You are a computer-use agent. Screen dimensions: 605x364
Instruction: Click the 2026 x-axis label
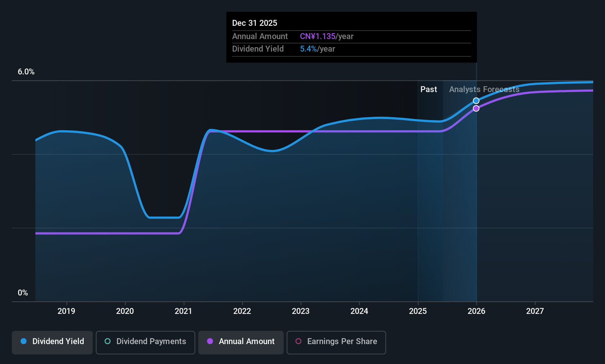tap(476, 311)
